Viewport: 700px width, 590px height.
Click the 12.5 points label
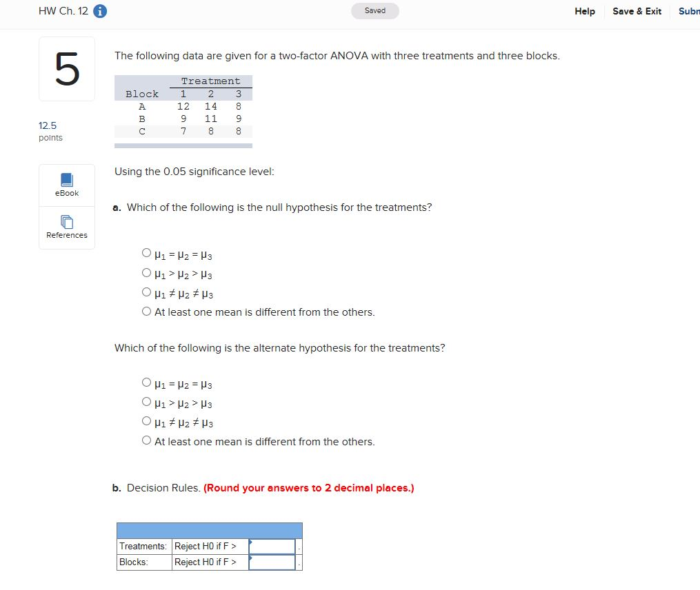pos(48,131)
